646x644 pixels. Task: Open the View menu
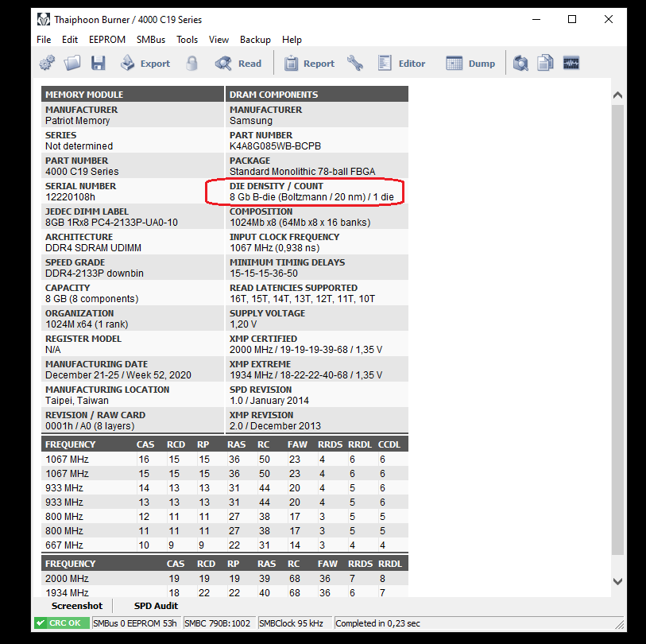click(219, 40)
